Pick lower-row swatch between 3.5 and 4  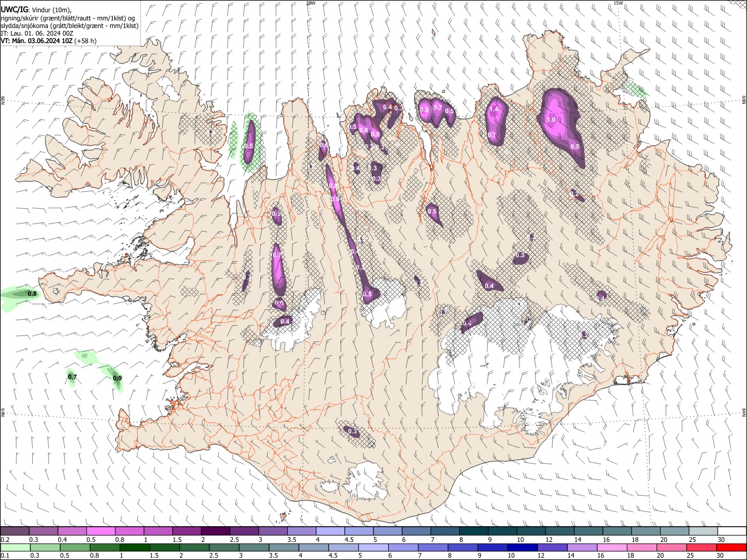coord(284,547)
